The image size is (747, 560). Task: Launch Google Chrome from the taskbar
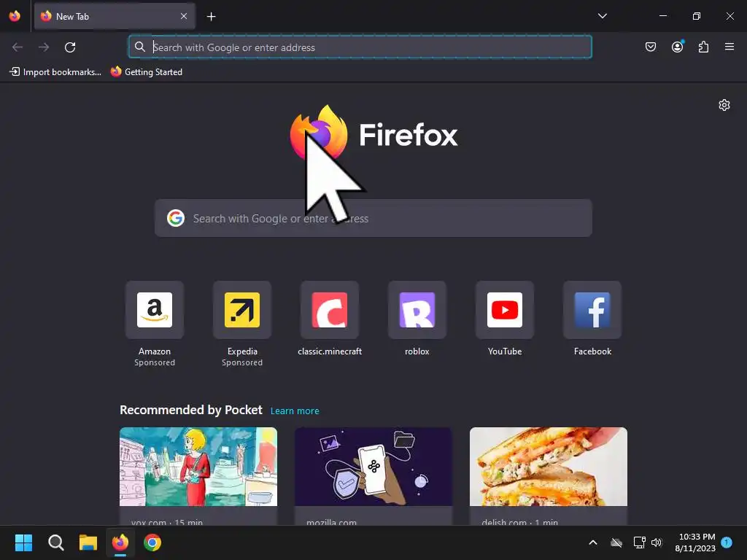pyautogui.click(x=152, y=542)
